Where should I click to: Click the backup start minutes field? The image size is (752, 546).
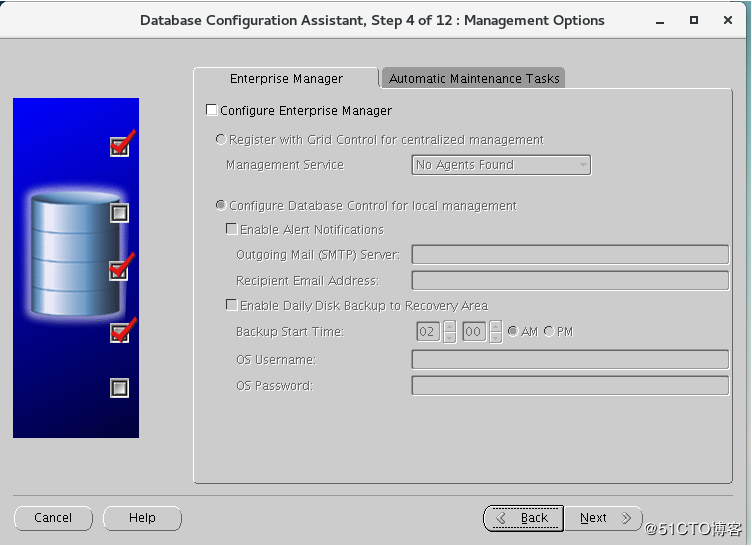click(474, 332)
